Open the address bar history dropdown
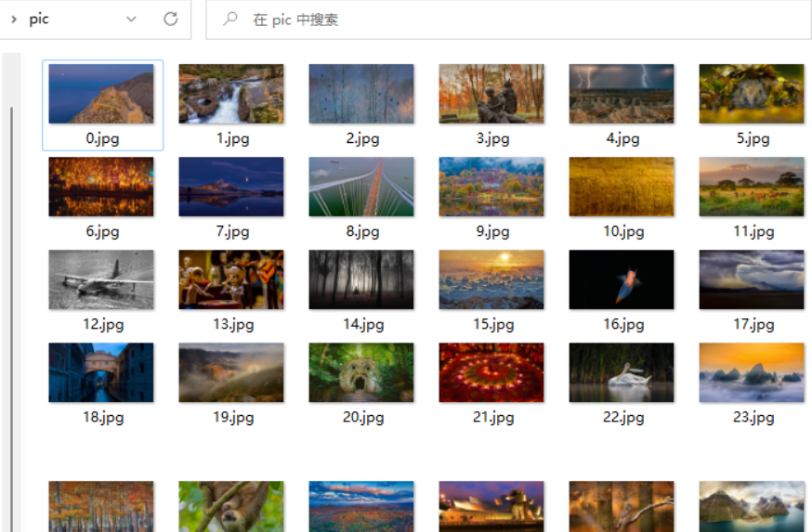 [x=131, y=19]
